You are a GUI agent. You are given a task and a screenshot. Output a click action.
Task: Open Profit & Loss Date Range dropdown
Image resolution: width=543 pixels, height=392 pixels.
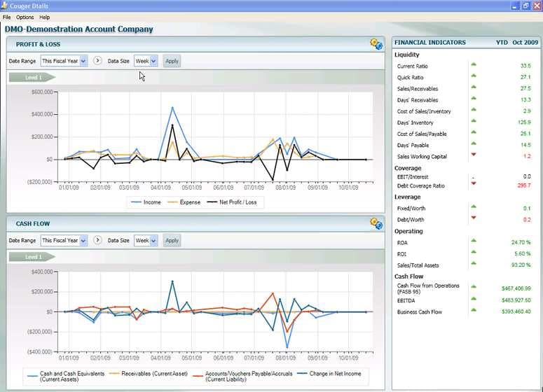(x=64, y=61)
